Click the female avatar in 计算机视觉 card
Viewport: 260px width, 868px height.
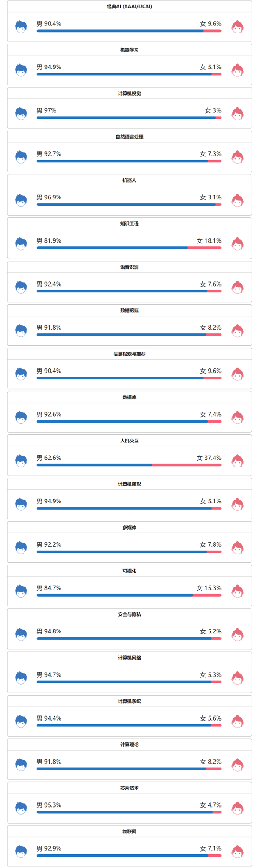point(238,113)
